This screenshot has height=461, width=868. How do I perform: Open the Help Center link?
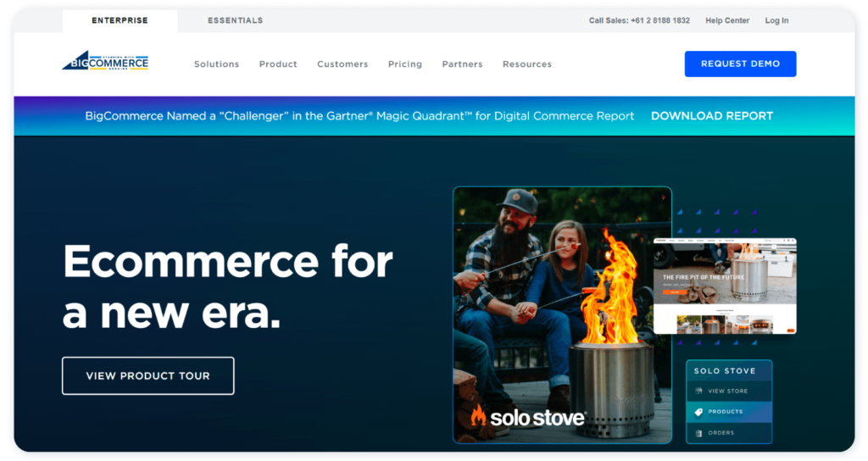[x=726, y=20]
